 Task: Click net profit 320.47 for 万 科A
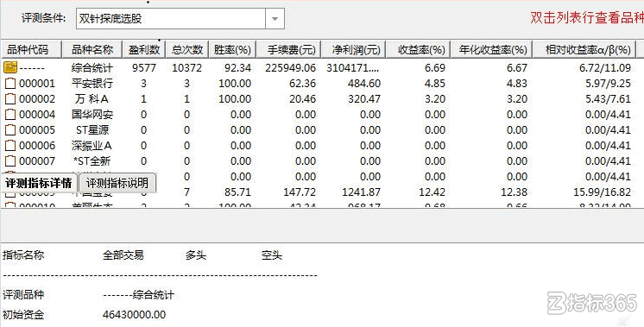pyautogui.click(x=364, y=99)
